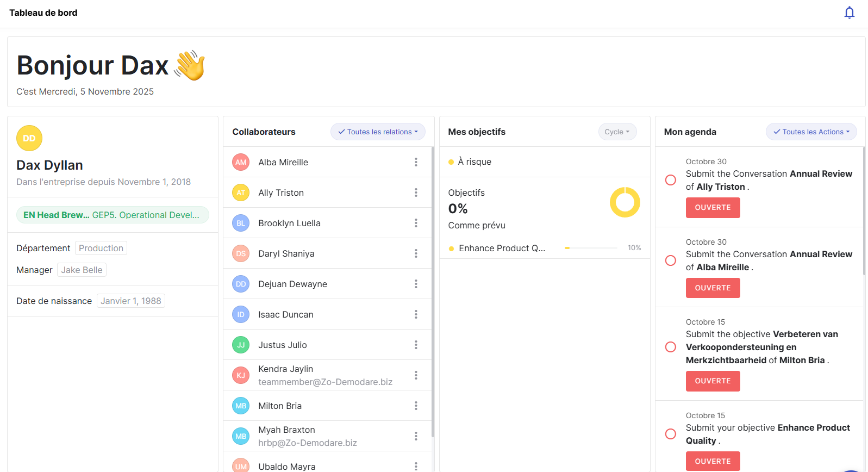Select Dejuan Dewayne from the collaborators list
The width and height of the screenshot is (868, 472).
tap(292, 284)
